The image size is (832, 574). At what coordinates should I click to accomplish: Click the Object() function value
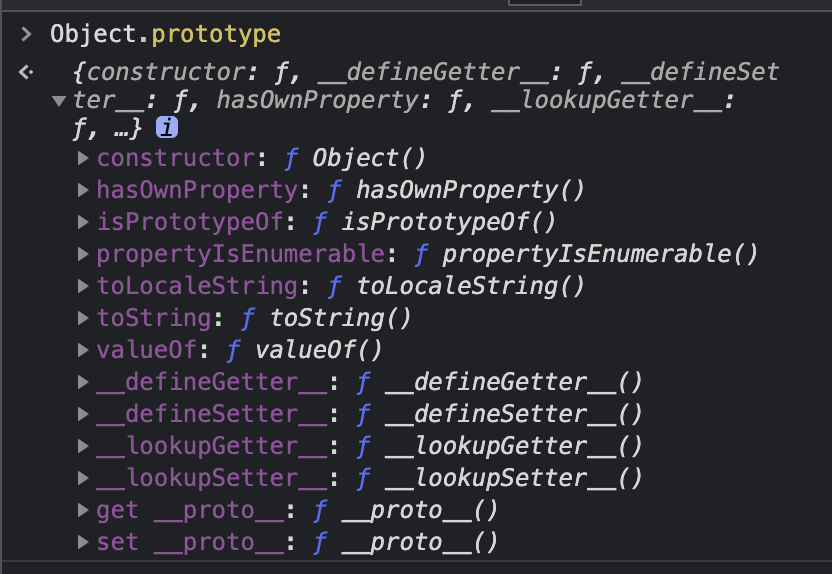point(369,159)
